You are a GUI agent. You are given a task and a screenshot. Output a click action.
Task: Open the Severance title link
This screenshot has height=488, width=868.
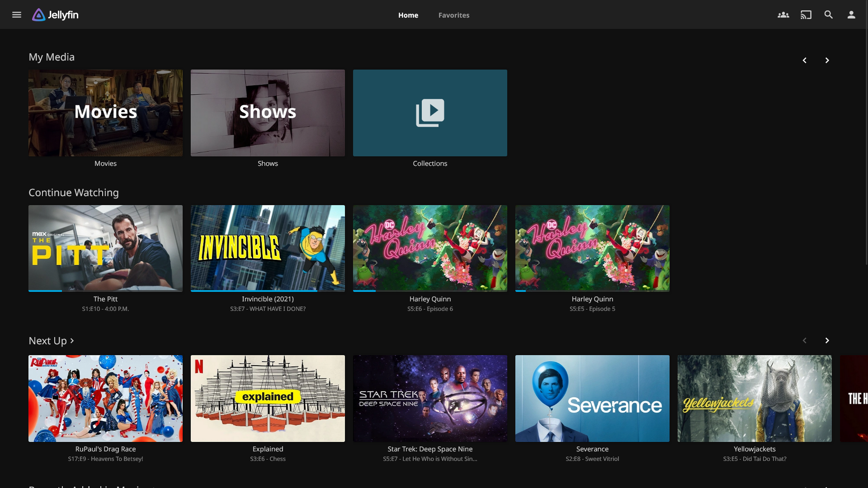592,449
